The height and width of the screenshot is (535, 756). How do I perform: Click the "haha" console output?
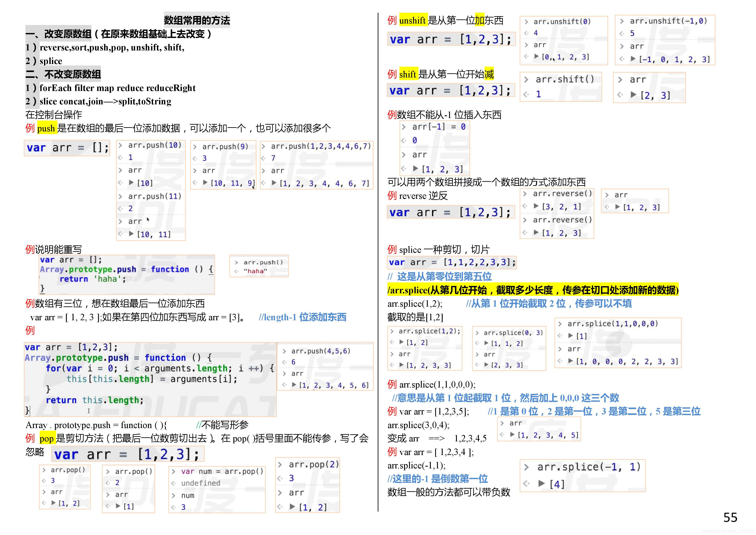tap(255, 271)
